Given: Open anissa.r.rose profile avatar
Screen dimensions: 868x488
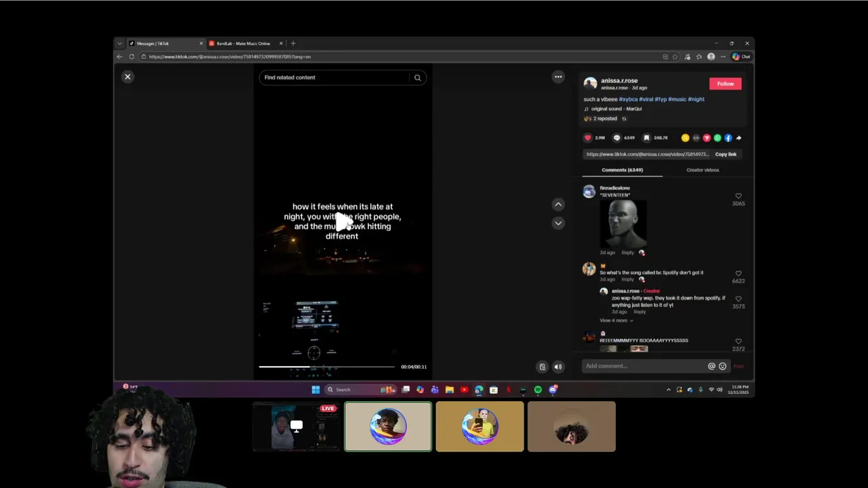Looking at the screenshot, I should [590, 83].
